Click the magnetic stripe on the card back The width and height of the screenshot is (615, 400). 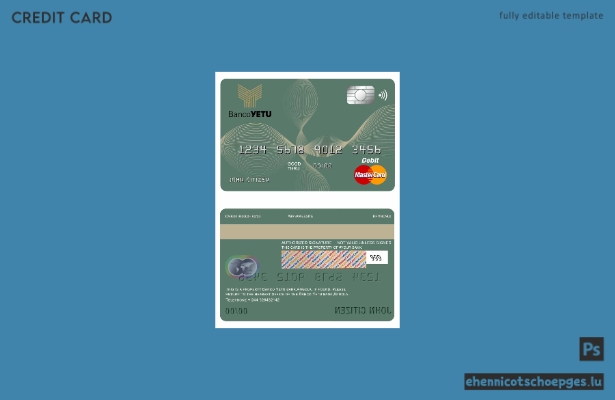click(307, 231)
